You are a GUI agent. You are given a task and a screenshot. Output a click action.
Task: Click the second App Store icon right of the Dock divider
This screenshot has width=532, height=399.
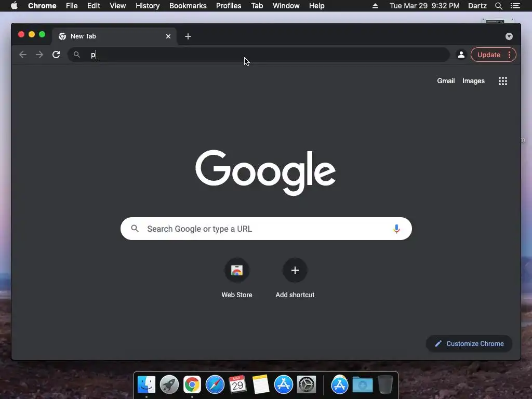point(340,385)
